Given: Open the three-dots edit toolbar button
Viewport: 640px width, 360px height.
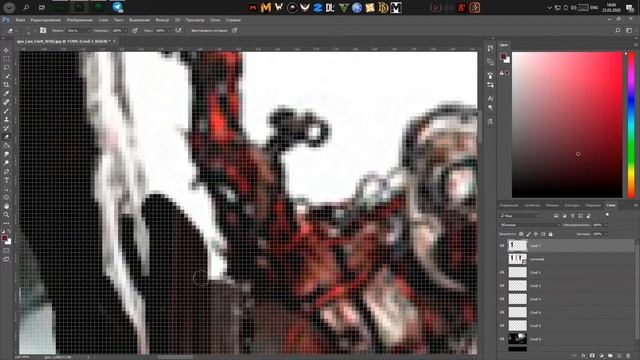Looking at the screenshot, I should click(x=6, y=223).
